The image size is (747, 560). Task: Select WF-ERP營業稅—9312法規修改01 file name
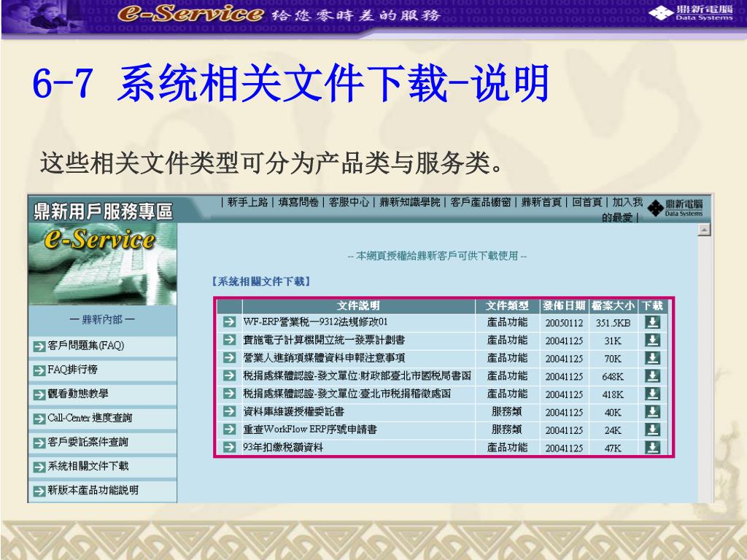(315, 322)
